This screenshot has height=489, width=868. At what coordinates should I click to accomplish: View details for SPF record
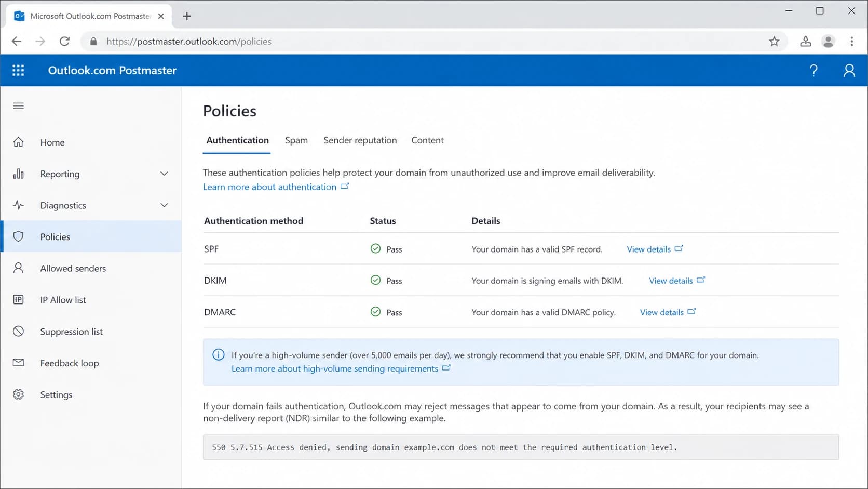(649, 249)
